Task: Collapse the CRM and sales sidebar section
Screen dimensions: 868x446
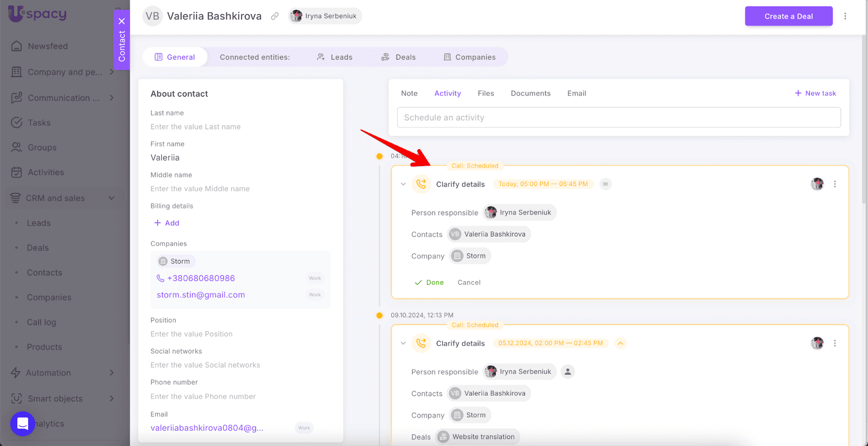Action: 111,198
